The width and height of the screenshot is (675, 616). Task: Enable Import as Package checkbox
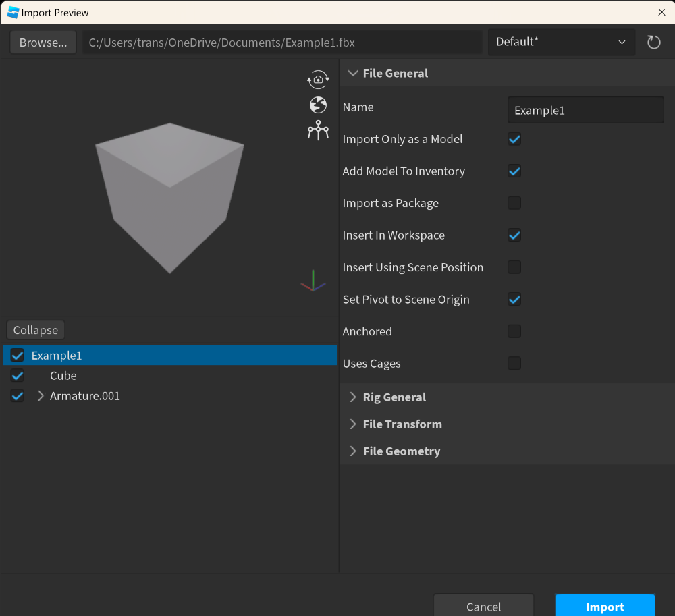[x=514, y=203]
